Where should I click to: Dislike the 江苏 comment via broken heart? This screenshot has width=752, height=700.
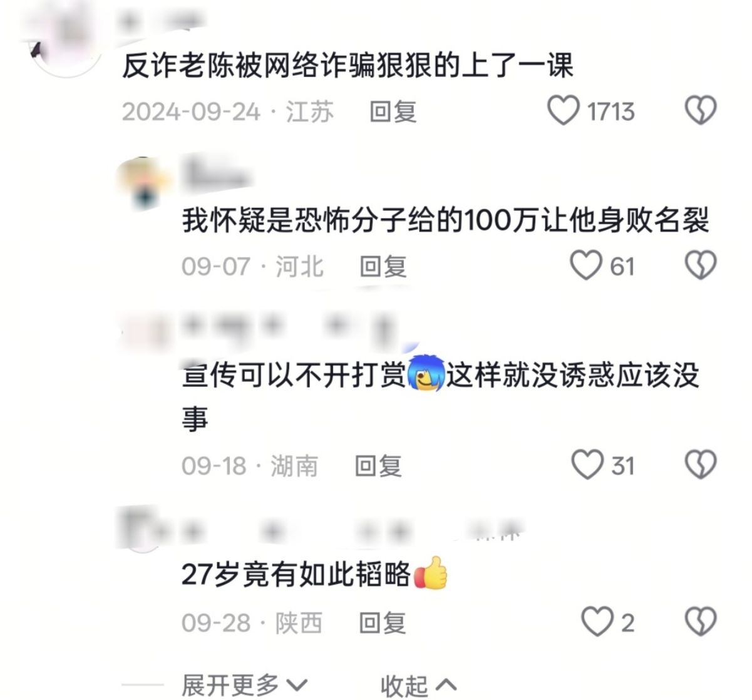(x=700, y=111)
